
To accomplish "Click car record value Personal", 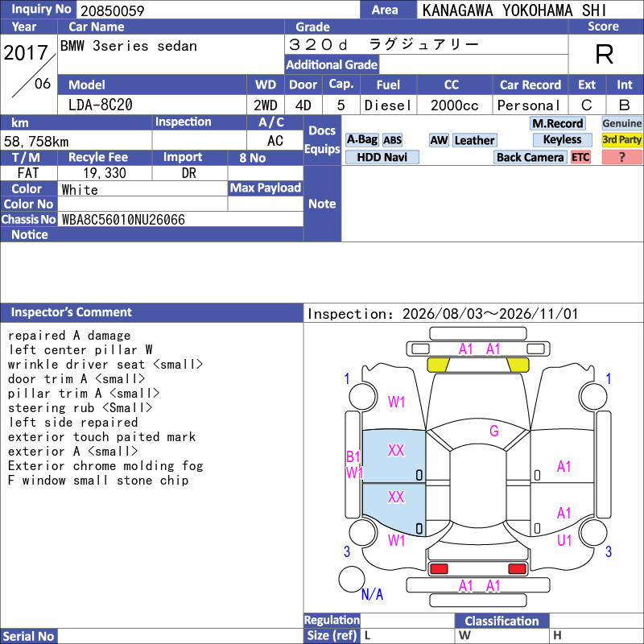I will (x=529, y=105).
